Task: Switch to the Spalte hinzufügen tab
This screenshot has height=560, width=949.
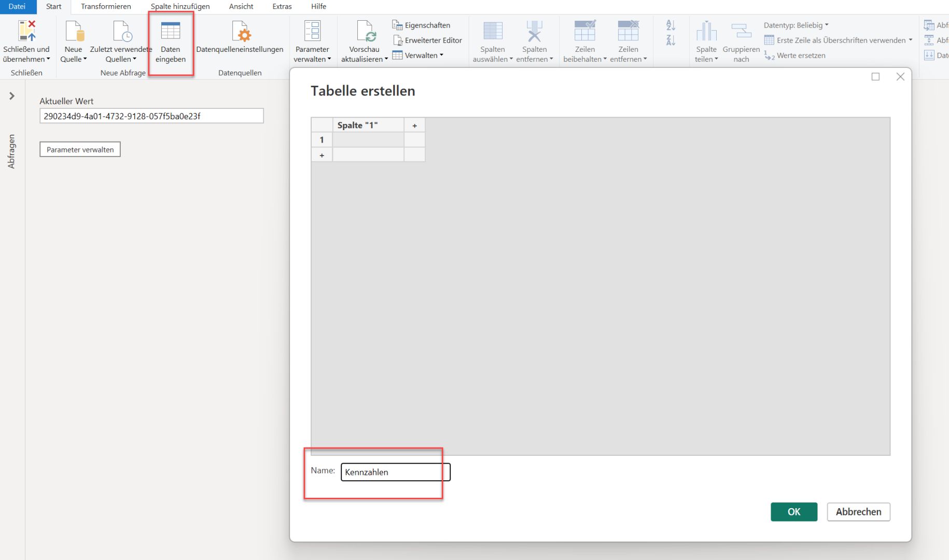Action: (180, 7)
